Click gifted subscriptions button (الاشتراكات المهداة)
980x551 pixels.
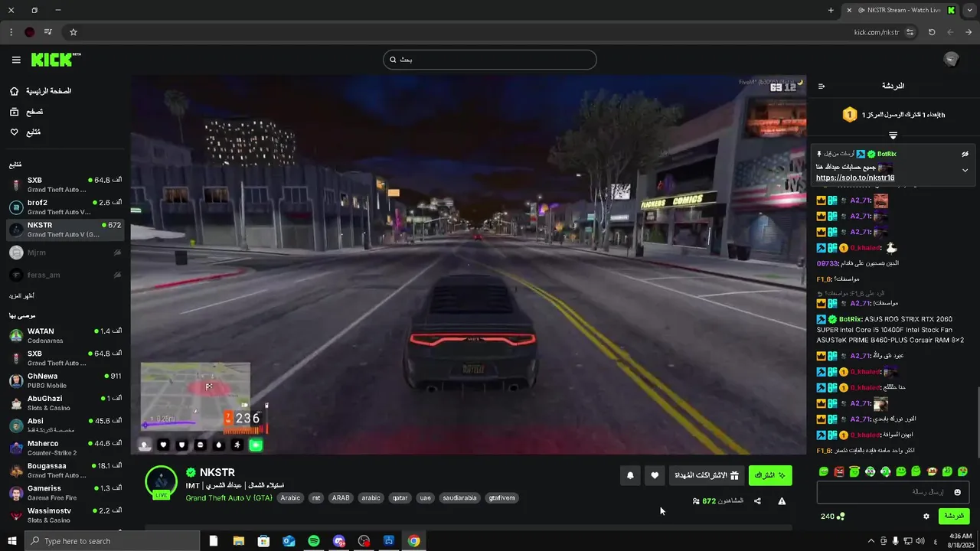[707, 475]
